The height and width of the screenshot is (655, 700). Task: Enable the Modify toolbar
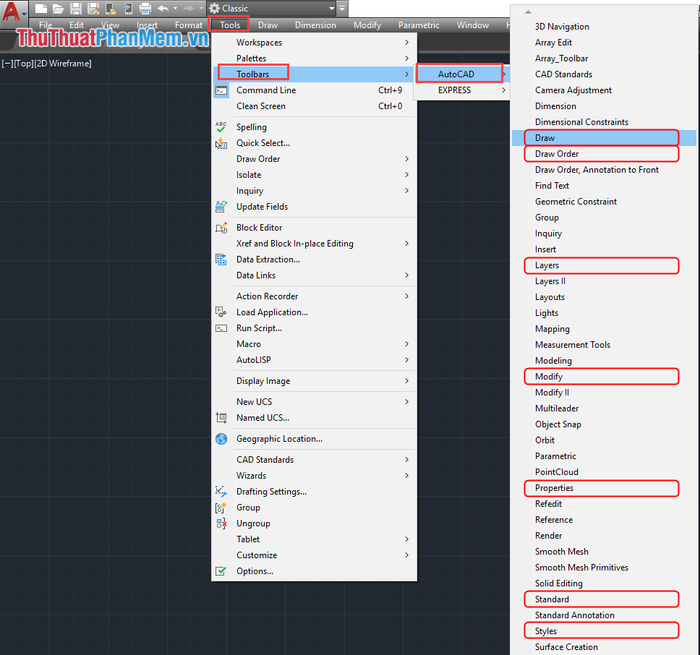point(604,376)
